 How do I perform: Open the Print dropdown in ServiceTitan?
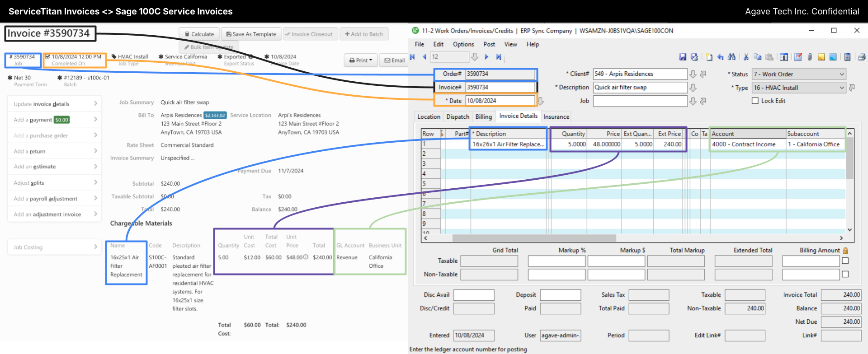361,60
